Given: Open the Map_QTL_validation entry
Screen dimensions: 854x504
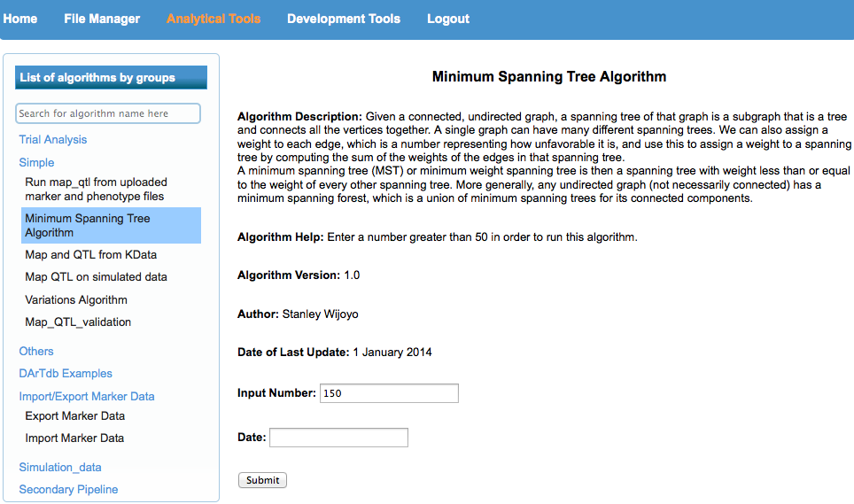Looking at the screenshot, I should point(78,322).
